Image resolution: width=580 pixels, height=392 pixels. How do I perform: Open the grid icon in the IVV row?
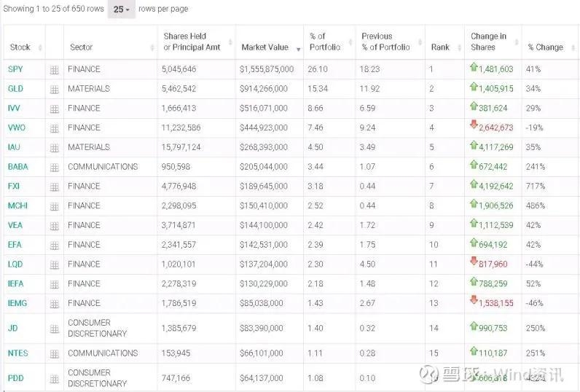pos(55,109)
